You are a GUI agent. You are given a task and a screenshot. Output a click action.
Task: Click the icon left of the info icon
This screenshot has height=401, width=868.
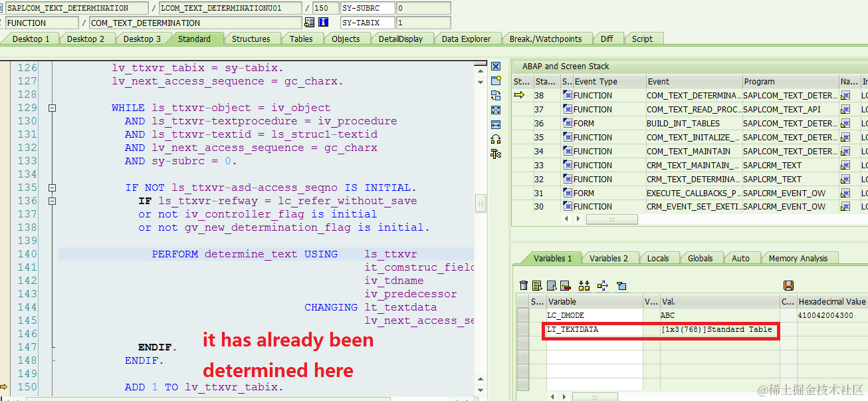(309, 22)
